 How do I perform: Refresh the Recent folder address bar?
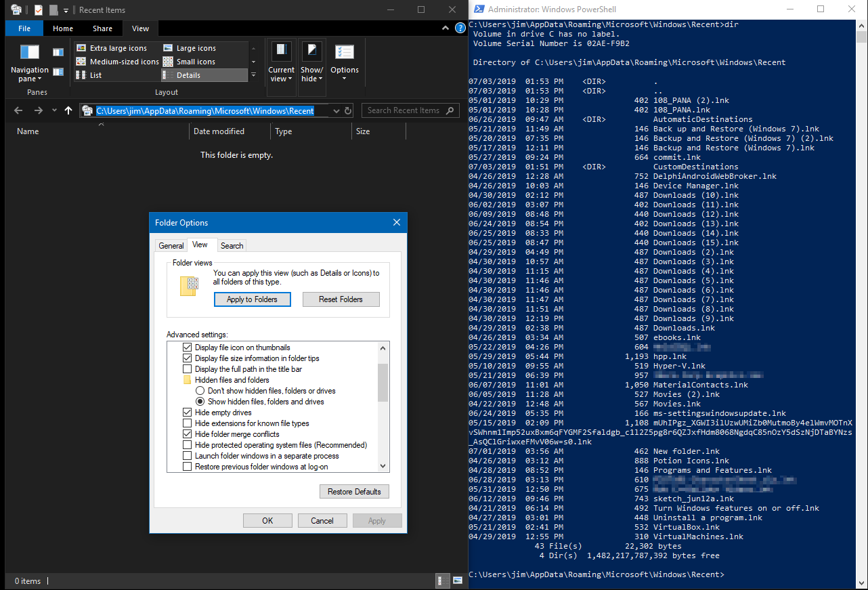click(x=348, y=110)
